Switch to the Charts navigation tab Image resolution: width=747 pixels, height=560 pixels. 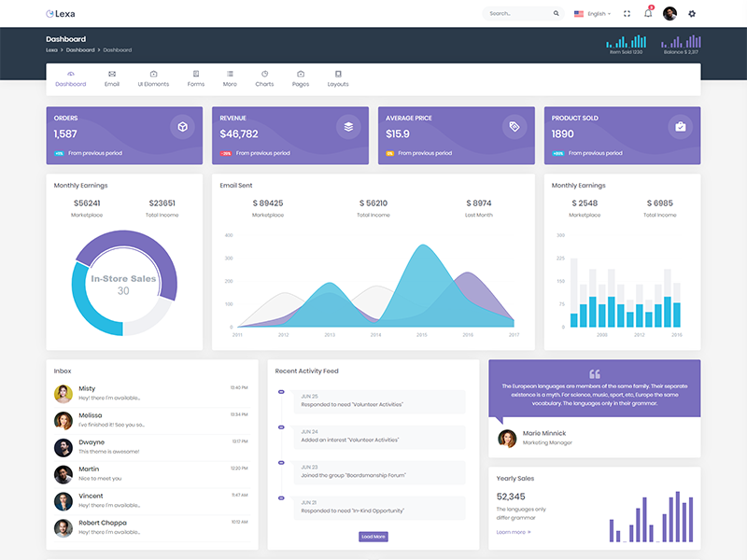click(264, 78)
